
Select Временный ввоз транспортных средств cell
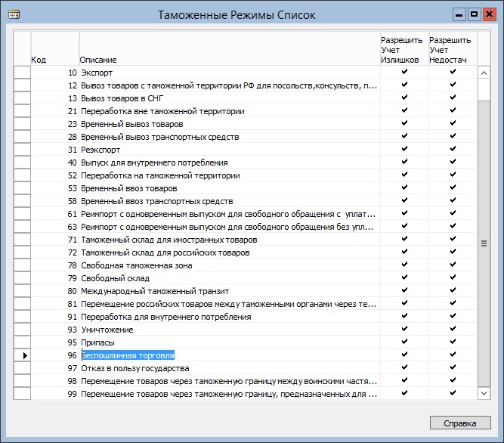tap(230, 201)
